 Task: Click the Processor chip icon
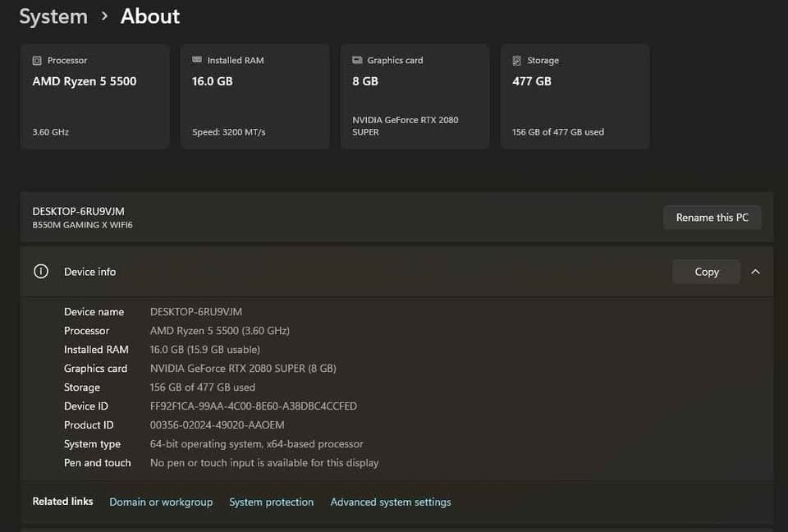[x=37, y=61]
